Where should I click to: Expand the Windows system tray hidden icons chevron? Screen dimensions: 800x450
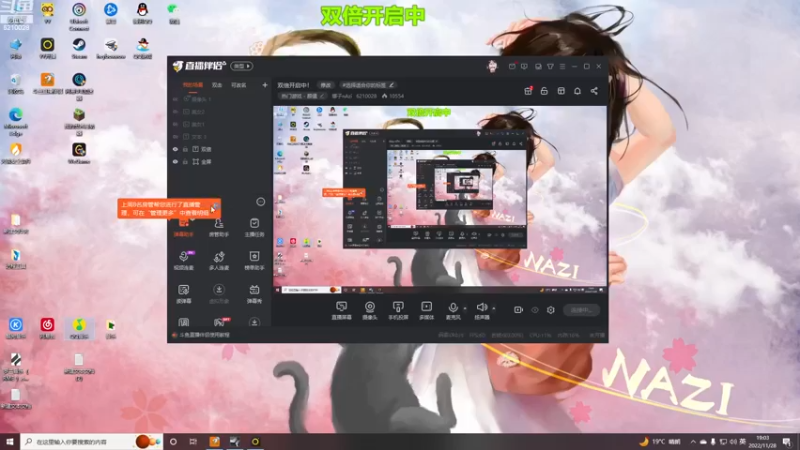[x=693, y=441]
